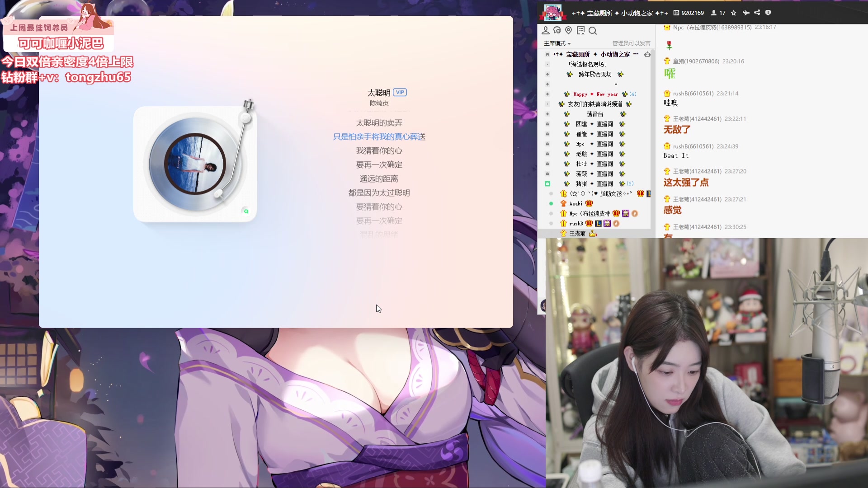
Task: Click the chat message 这太强了点
Action: 686,183
